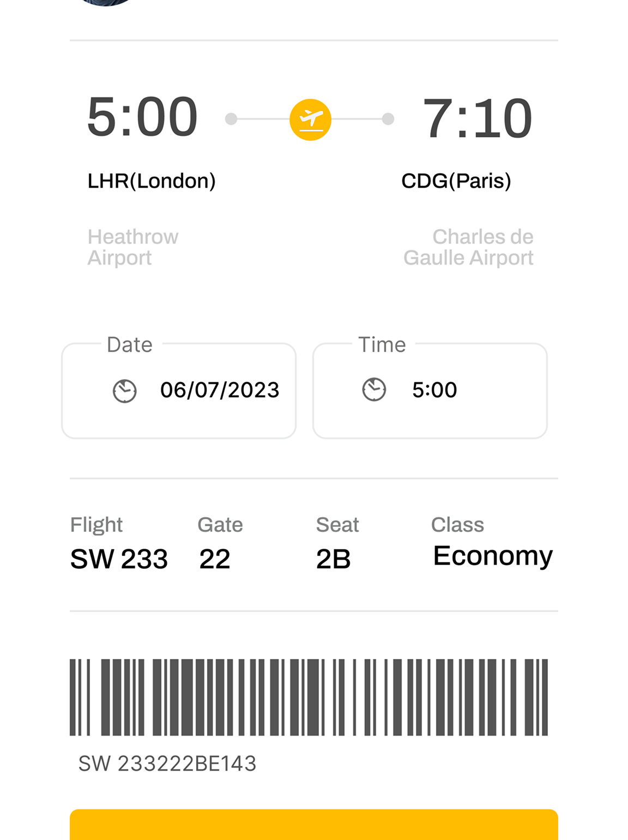Select Heathrow Airport text
Screen dimensions: 628x840
click(x=133, y=247)
